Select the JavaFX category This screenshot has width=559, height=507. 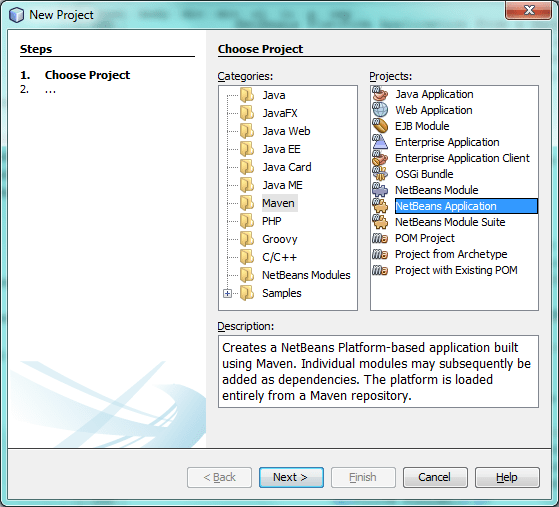280,113
